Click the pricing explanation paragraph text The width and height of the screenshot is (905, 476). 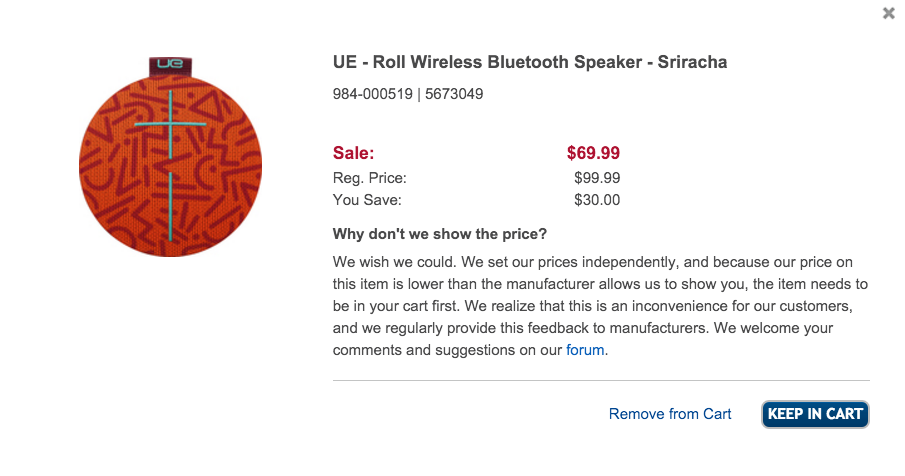coord(600,306)
